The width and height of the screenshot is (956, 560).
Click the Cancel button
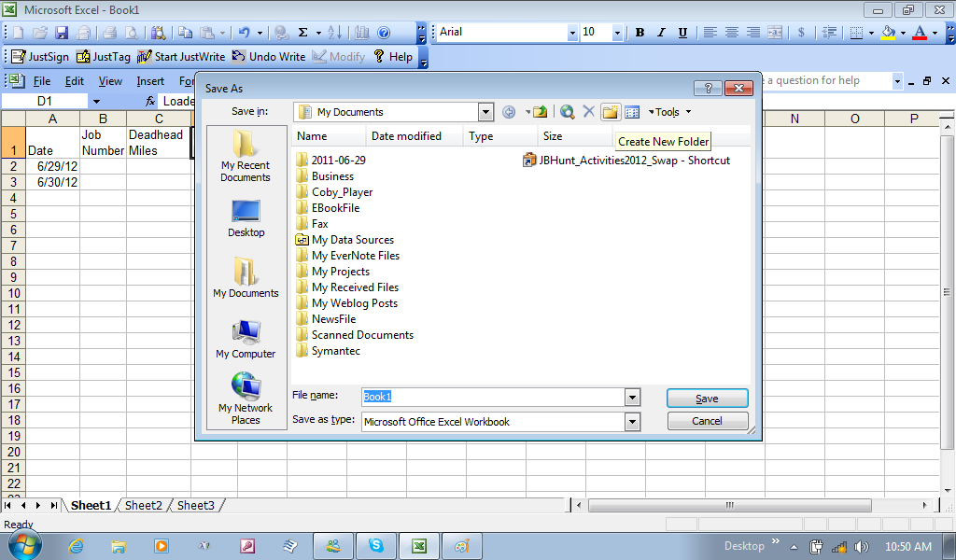point(707,421)
